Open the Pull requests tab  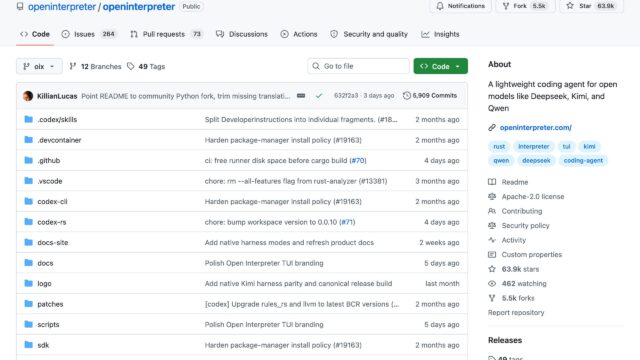tap(166, 34)
